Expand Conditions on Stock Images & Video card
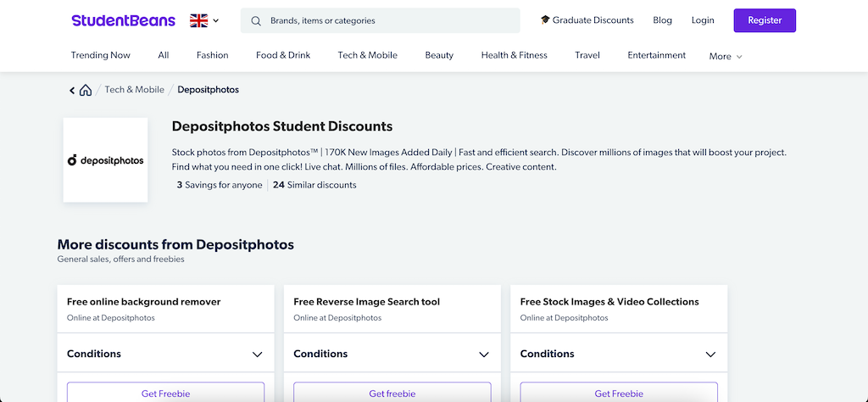The width and height of the screenshot is (868, 402). coord(619,354)
